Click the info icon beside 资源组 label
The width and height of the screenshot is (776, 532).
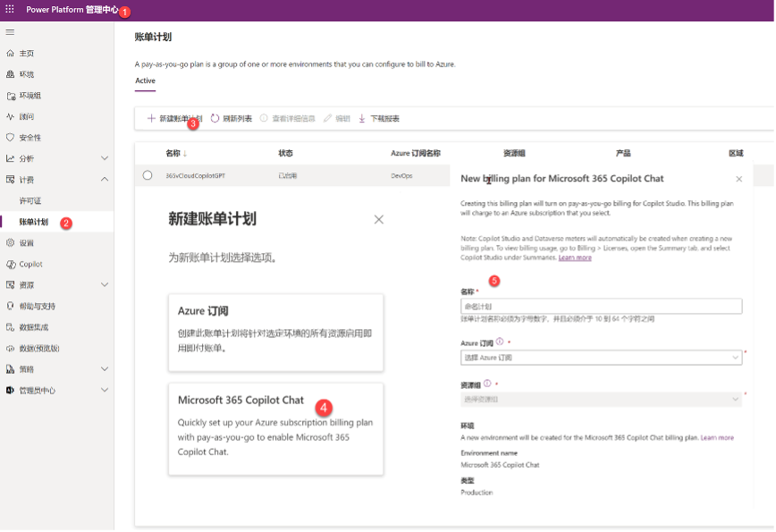(487, 384)
